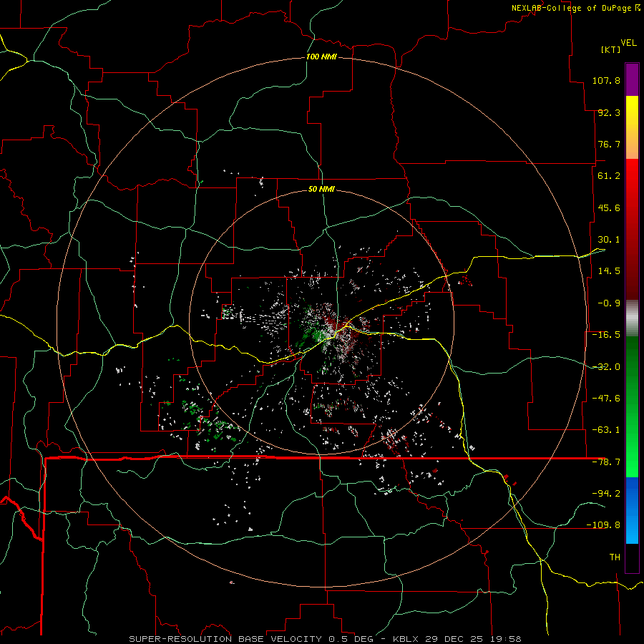Click the -32.0 velocity scale value
This screenshot has width=644, height=644.
pyautogui.click(x=606, y=367)
